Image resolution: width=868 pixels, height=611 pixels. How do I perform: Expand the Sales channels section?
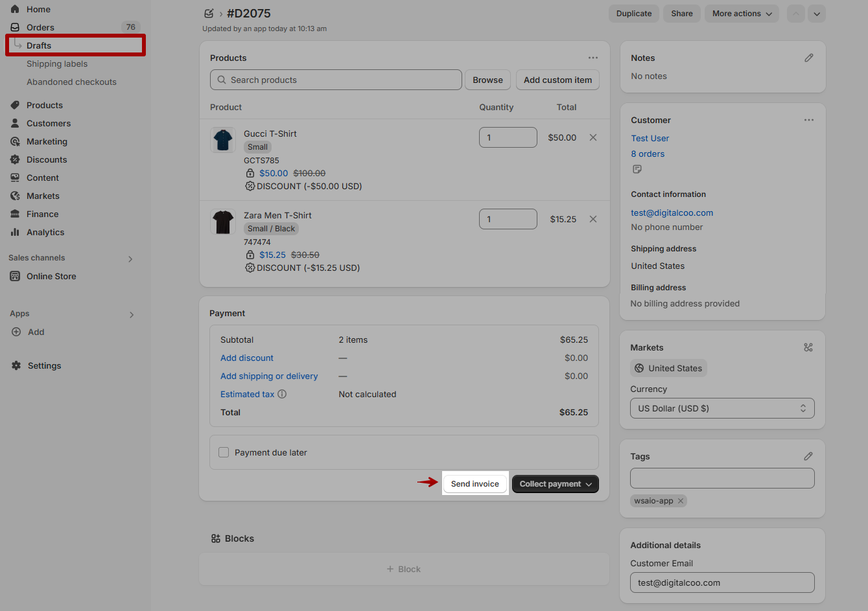tap(130, 259)
